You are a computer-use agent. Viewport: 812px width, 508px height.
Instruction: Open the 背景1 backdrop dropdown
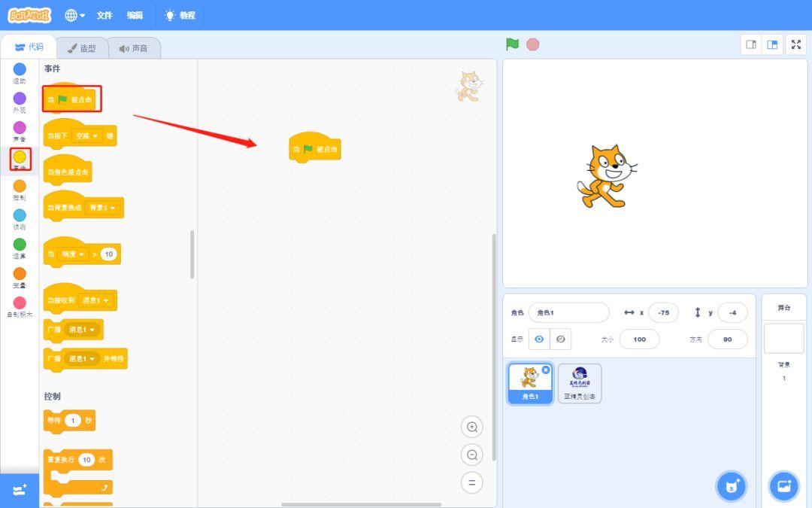click(102, 208)
